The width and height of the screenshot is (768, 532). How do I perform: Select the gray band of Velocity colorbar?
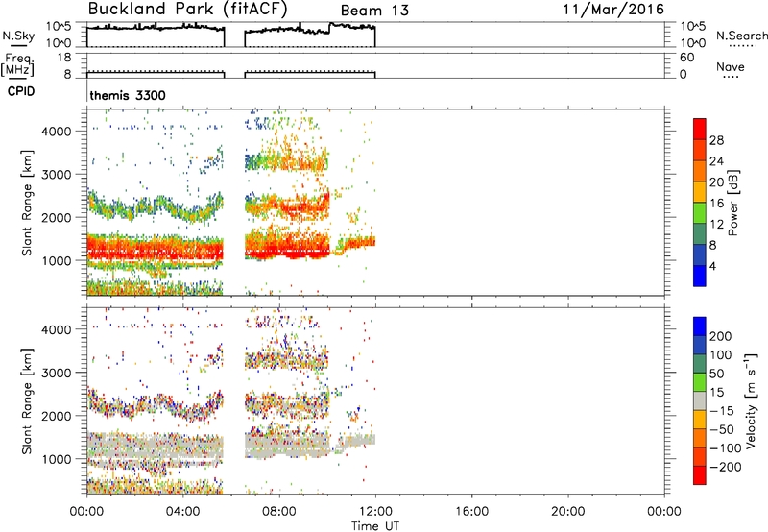[700, 400]
